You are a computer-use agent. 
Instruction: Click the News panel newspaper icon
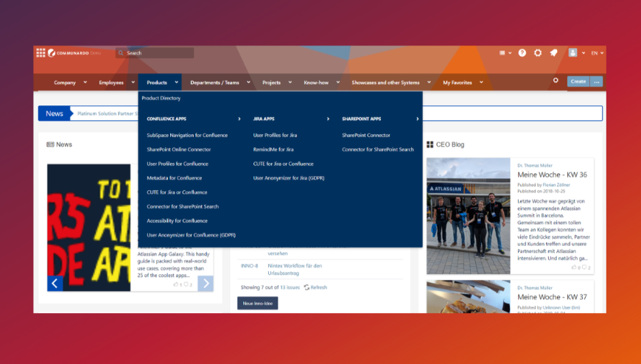(50, 144)
